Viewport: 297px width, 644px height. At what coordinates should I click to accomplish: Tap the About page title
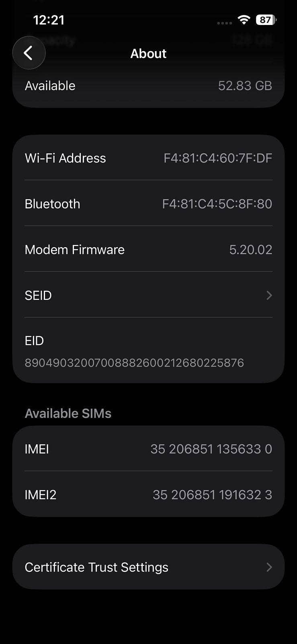[148, 54]
